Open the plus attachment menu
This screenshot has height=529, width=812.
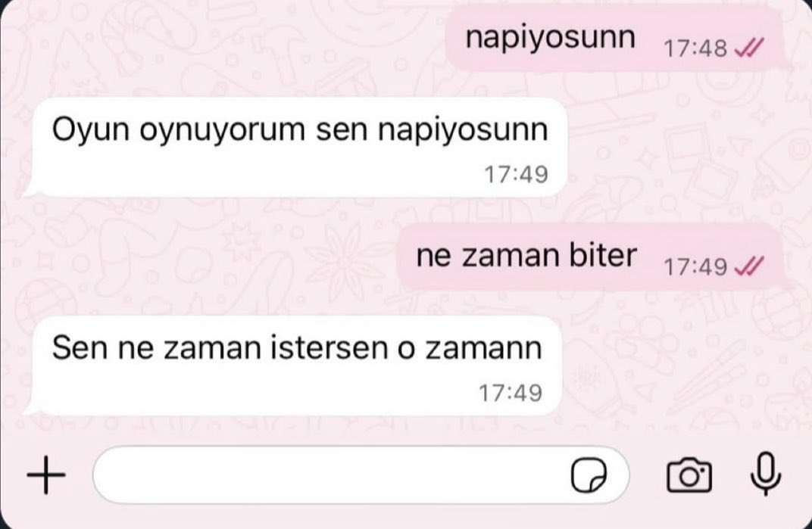(46, 475)
